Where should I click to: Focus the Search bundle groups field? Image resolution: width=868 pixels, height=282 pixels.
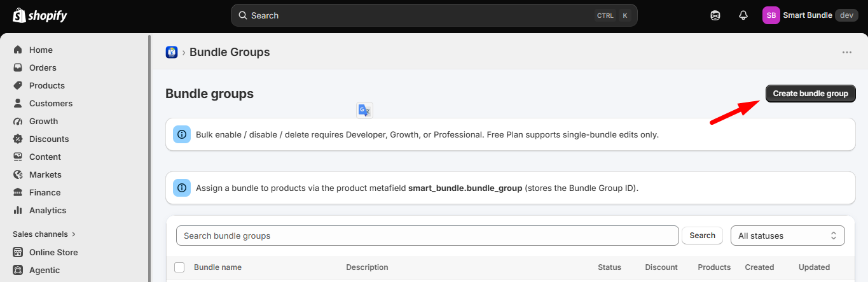pyautogui.click(x=427, y=236)
